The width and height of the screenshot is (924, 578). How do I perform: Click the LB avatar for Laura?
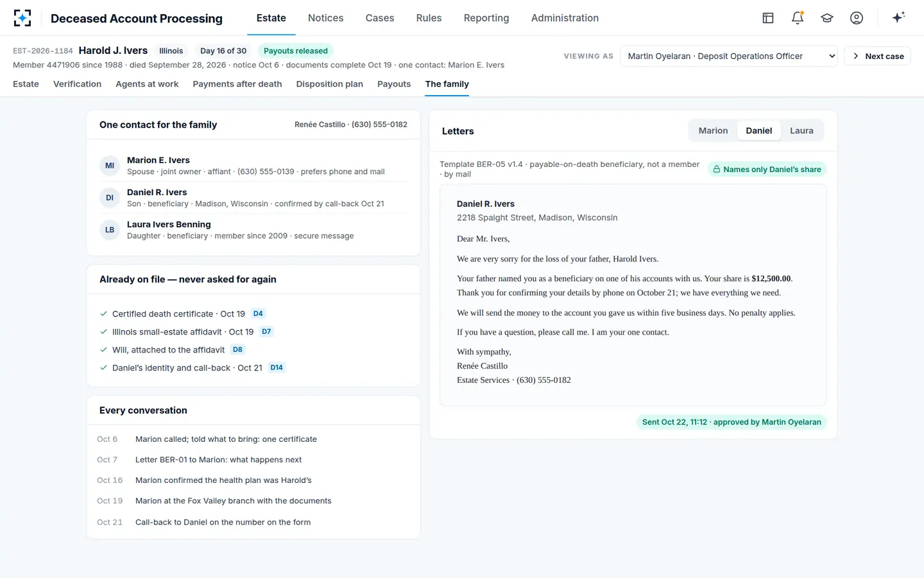(x=110, y=230)
